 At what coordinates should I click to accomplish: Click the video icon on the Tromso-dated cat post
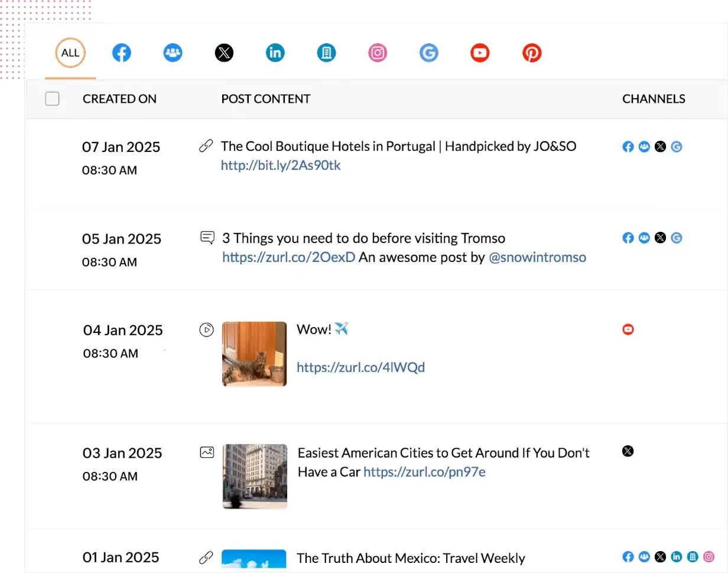(206, 329)
